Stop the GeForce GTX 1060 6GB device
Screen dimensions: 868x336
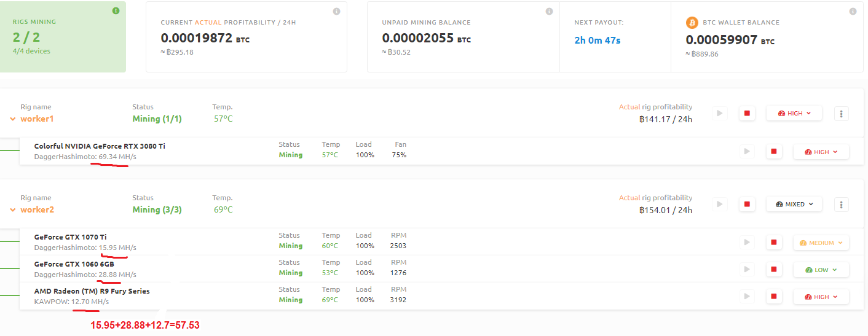[774, 270]
